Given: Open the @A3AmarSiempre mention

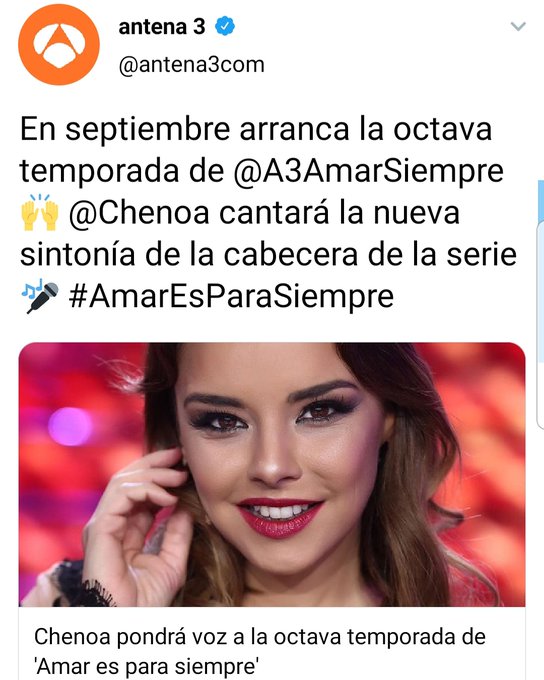Looking at the screenshot, I should tap(368, 171).
